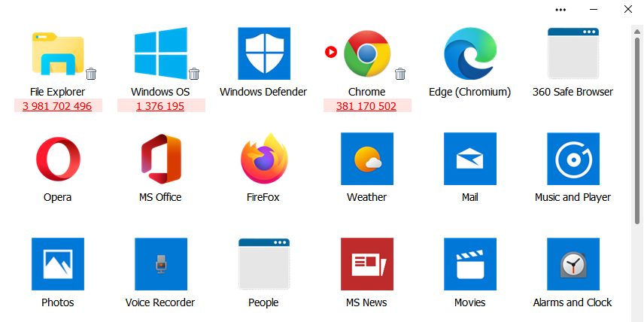Click the Windows Defender shield icon
Image resolution: width=644 pixels, height=322 pixels.
click(x=263, y=54)
